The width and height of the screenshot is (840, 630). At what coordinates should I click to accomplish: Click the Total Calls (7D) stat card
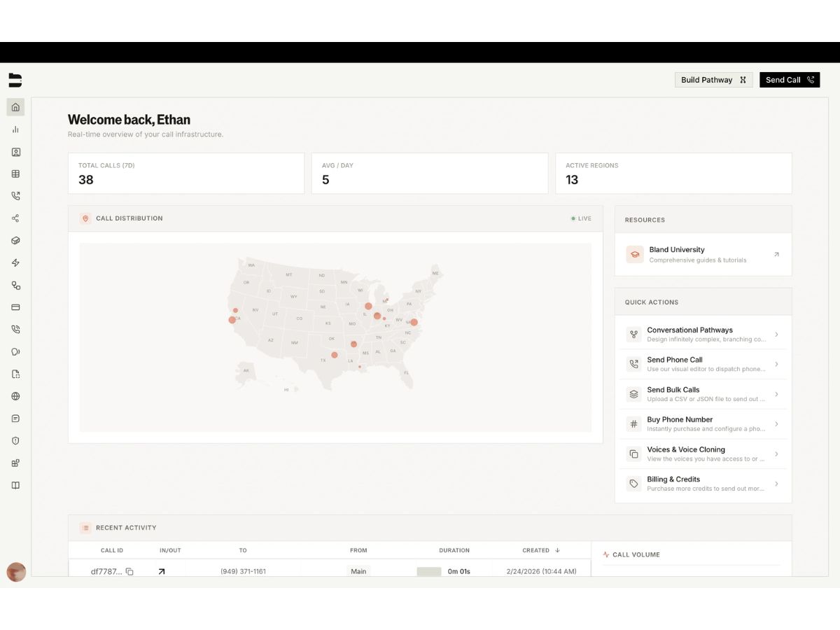click(186, 173)
